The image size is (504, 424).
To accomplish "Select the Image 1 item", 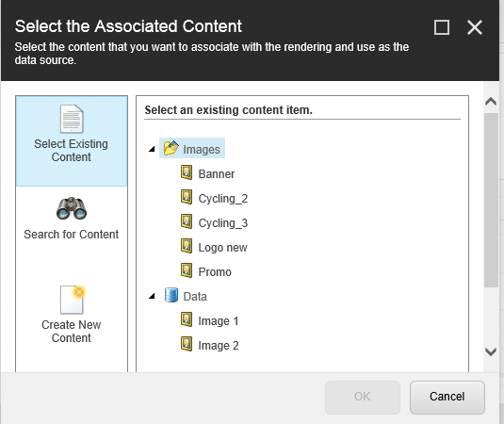I will (x=219, y=320).
